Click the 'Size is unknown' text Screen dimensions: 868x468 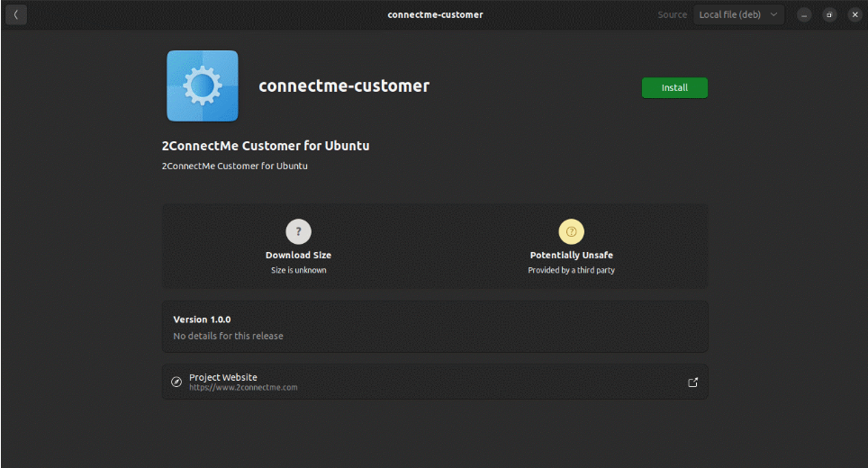click(x=298, y=270)
